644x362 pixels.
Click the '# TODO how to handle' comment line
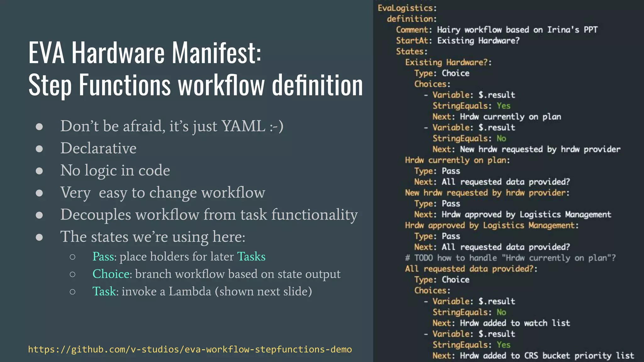pos(510,258)
